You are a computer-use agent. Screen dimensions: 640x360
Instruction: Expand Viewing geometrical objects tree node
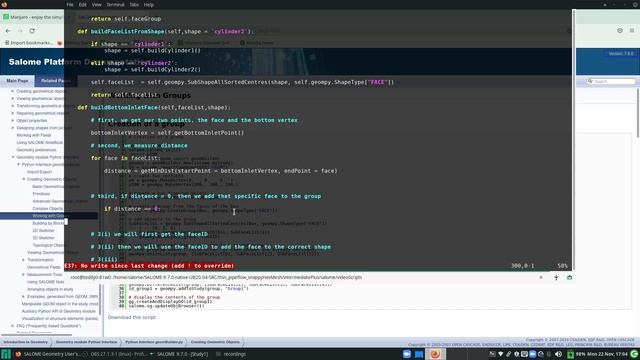(13, 98)
